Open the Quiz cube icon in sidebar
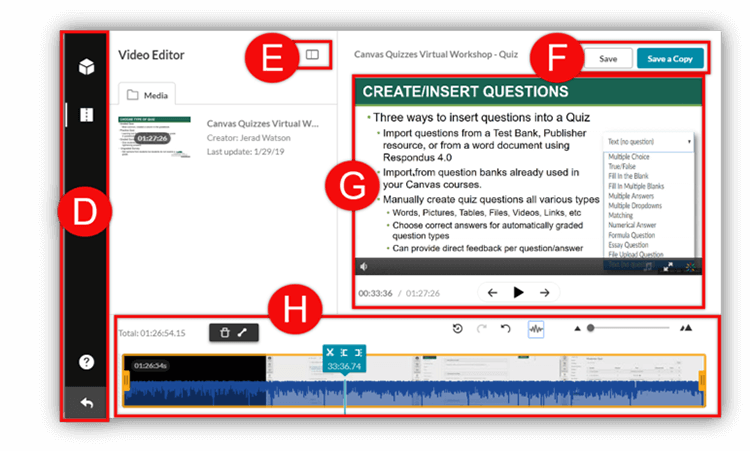The width and height of the screenshot is (750, 451). pyautogui.click(x=87, y=67)
